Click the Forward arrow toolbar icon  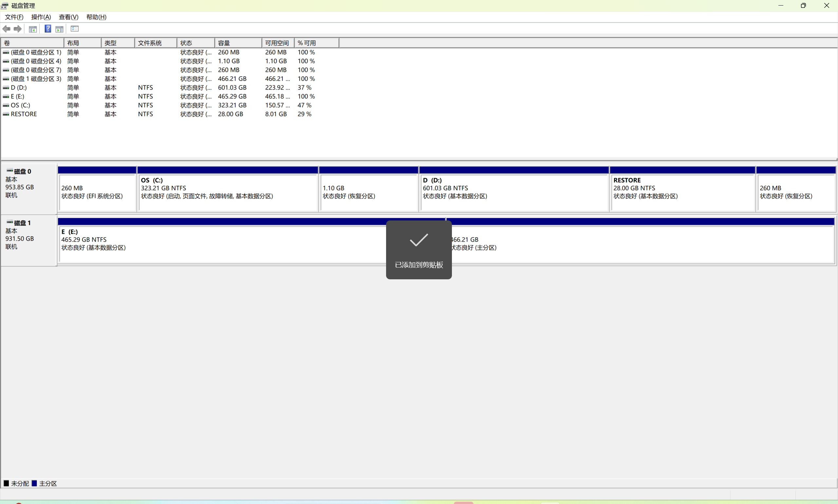18,29
